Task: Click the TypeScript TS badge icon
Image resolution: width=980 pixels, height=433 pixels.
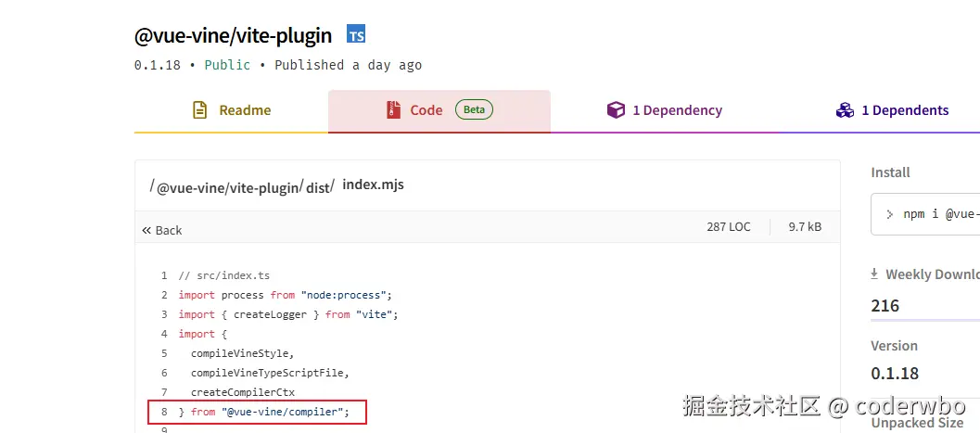Action: [x=356, y=34]
